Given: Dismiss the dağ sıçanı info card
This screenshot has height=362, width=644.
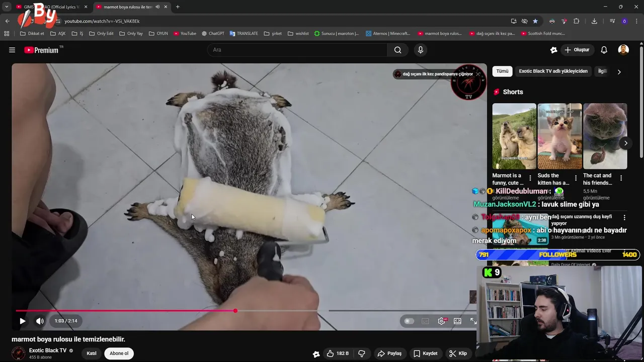Looking at the screenshot, I should coord(478,74).
